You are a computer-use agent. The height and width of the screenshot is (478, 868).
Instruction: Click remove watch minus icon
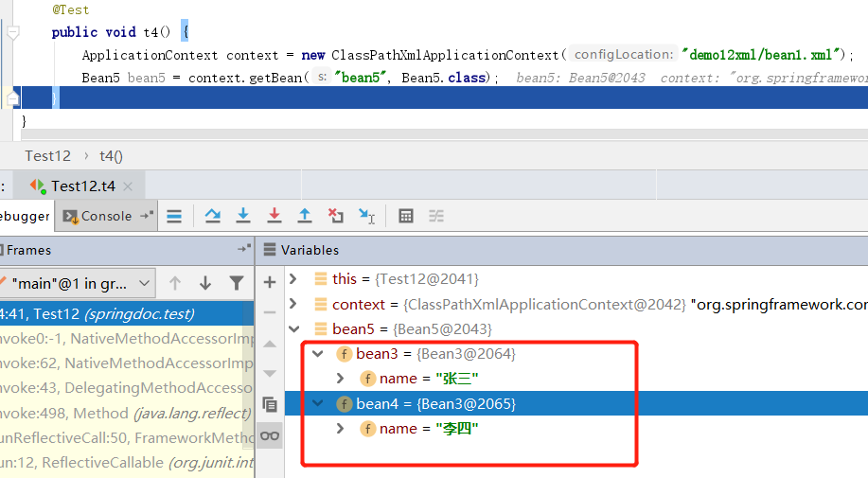point(270,312)
